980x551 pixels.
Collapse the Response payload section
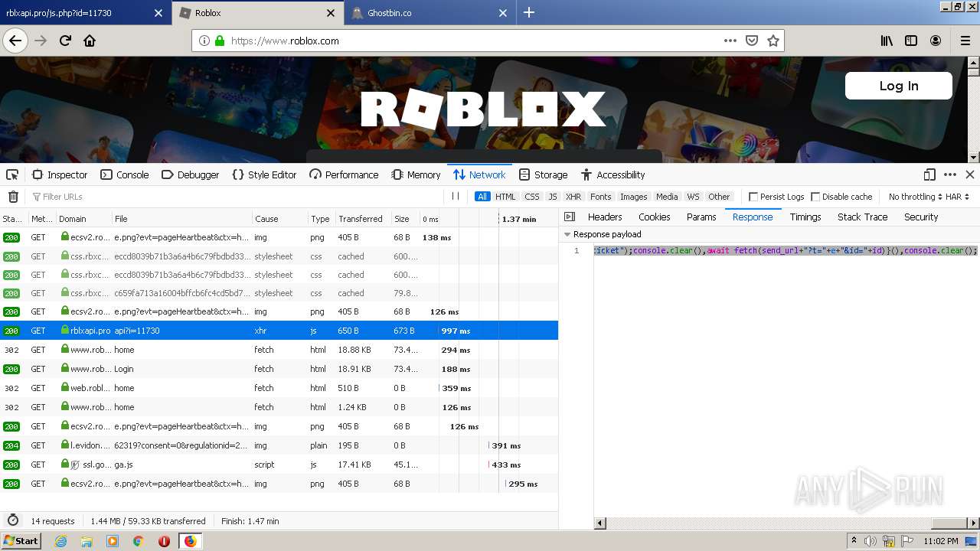tap(567, 234)
